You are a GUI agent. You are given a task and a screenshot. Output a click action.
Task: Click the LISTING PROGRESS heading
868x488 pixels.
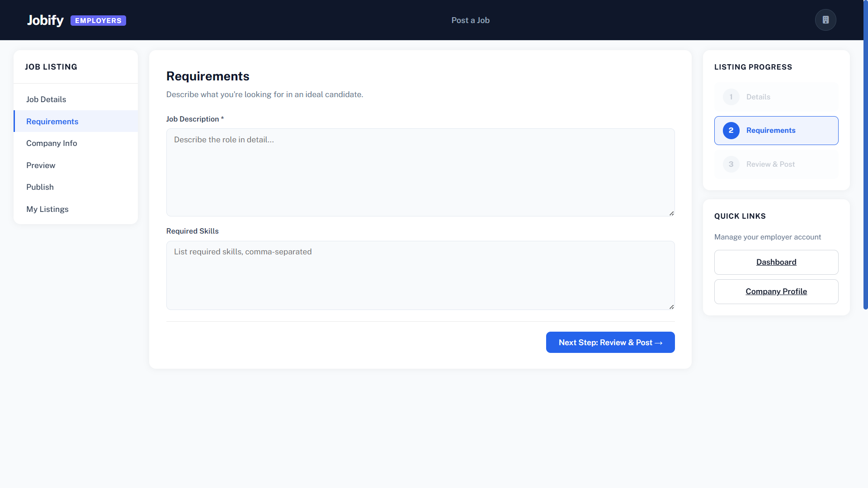click(x=753, y=67)
